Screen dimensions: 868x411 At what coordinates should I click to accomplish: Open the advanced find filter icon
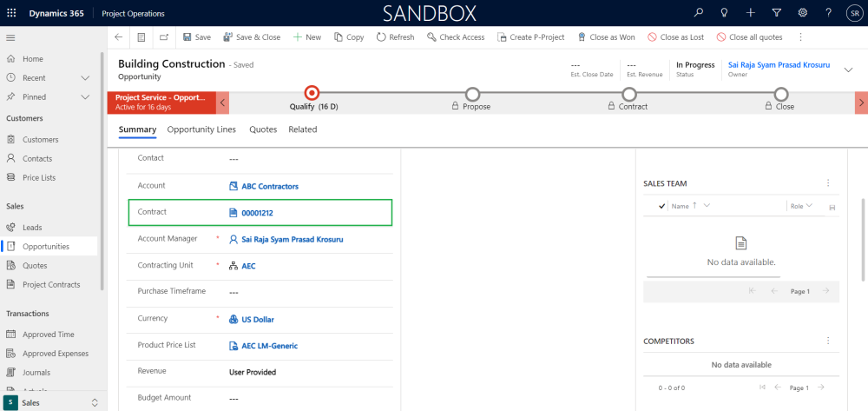[x=776, y=13]
